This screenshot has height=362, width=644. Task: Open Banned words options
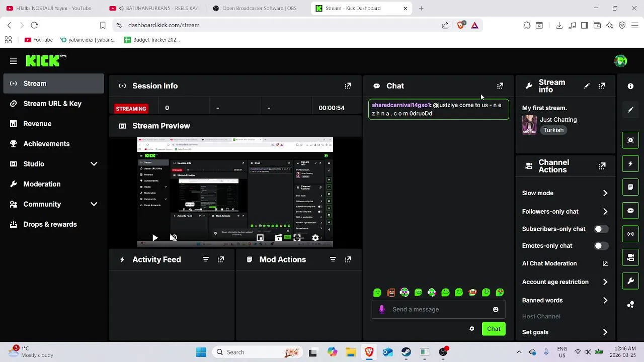pos(565,300)
